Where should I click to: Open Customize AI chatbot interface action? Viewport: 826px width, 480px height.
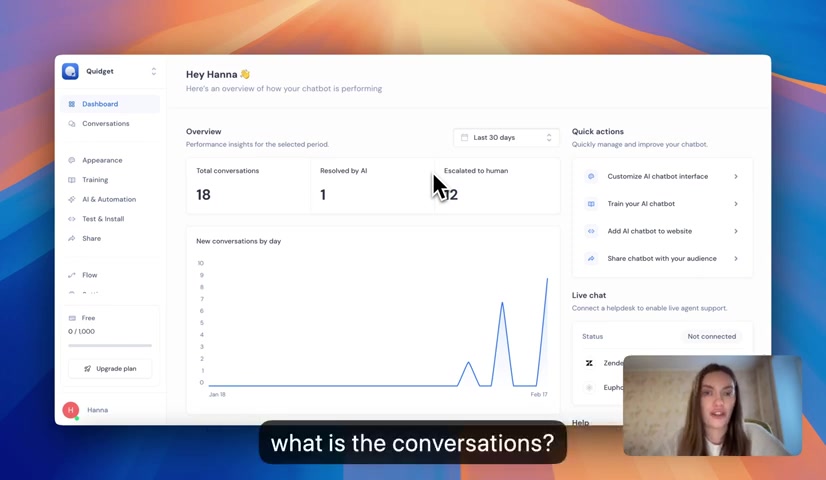(663, 177)
